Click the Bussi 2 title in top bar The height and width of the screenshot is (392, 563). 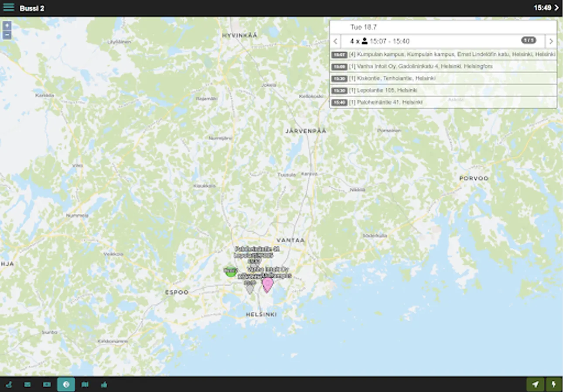32,8
